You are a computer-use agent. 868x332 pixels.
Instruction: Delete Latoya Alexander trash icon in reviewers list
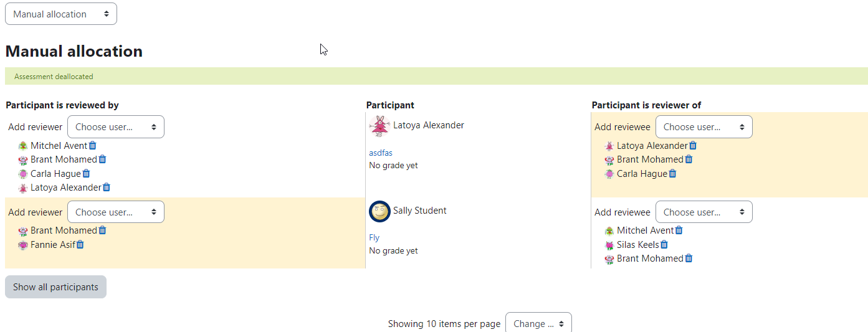point(107,187)
